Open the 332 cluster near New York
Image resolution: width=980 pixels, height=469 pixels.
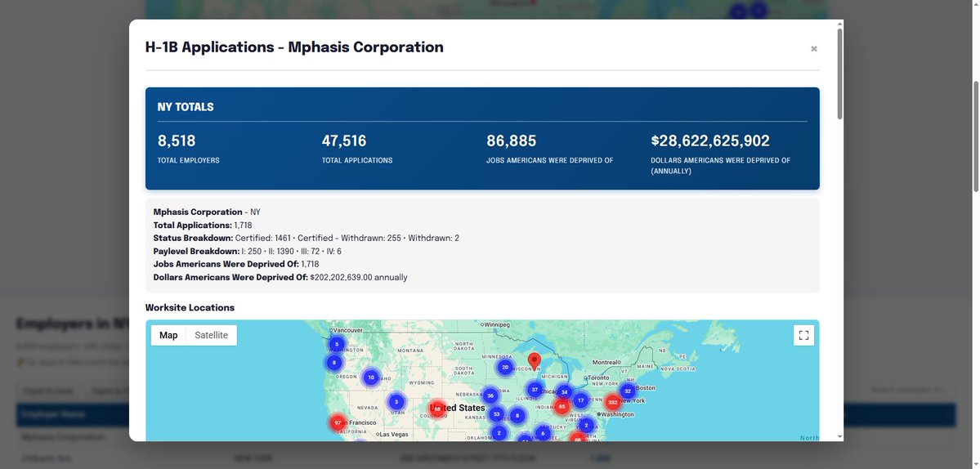coord(612,403)
